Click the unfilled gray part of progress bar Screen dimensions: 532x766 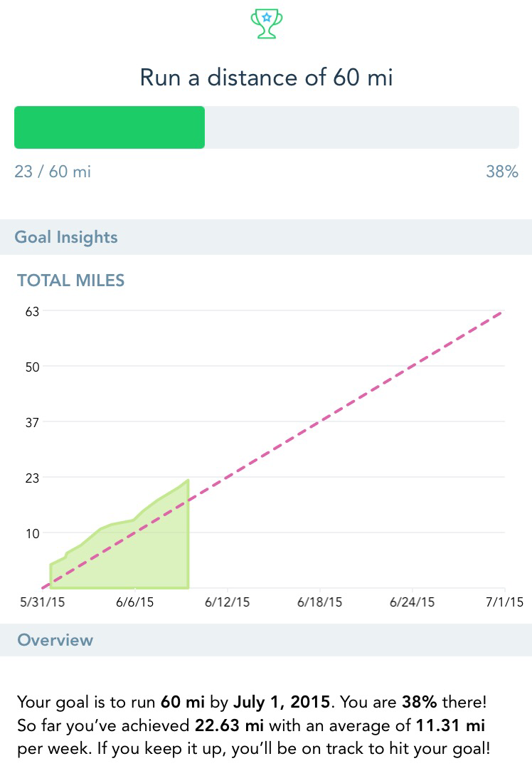tap(361, 127)
